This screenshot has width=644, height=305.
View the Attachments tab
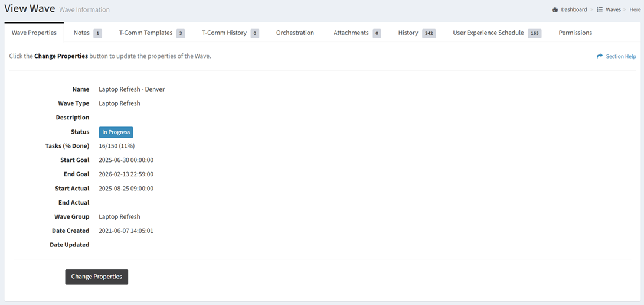351,33
